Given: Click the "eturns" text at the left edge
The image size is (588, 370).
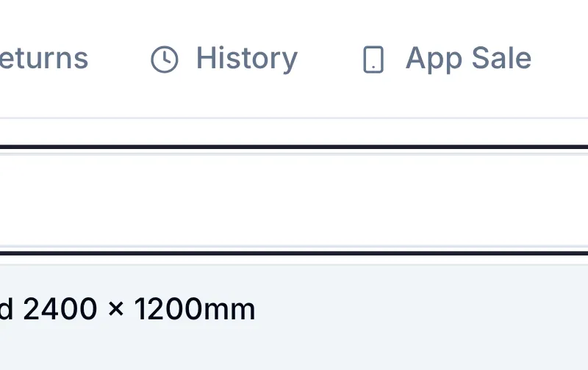Looking at the screenshot, I should [x=44, y=59].
